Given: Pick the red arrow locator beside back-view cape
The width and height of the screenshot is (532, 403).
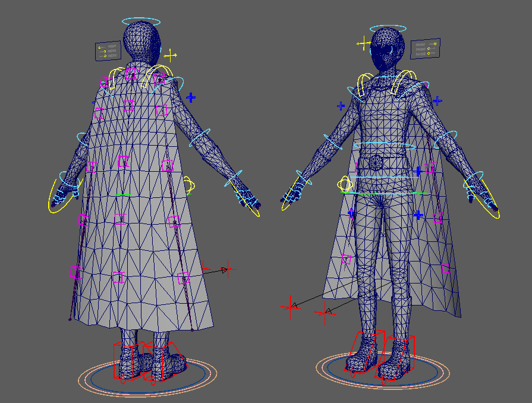Looking at the screenshot, I should [226, 270].
